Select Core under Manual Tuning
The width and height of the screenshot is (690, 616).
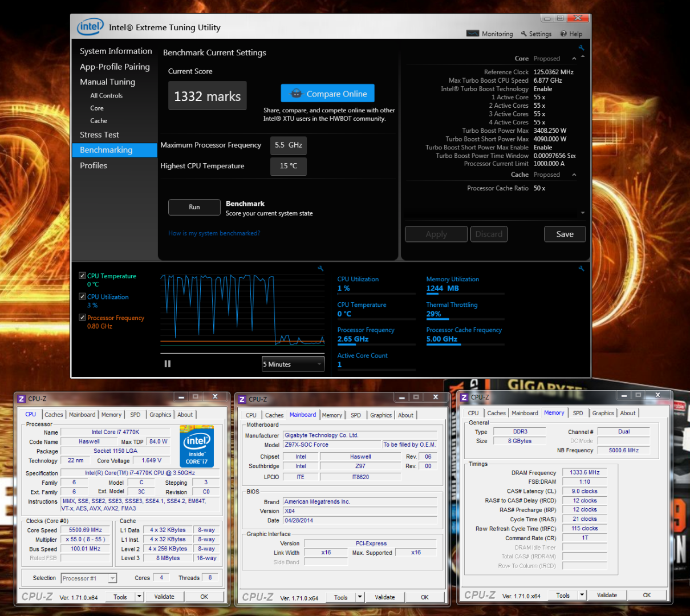tap(97, 108)
